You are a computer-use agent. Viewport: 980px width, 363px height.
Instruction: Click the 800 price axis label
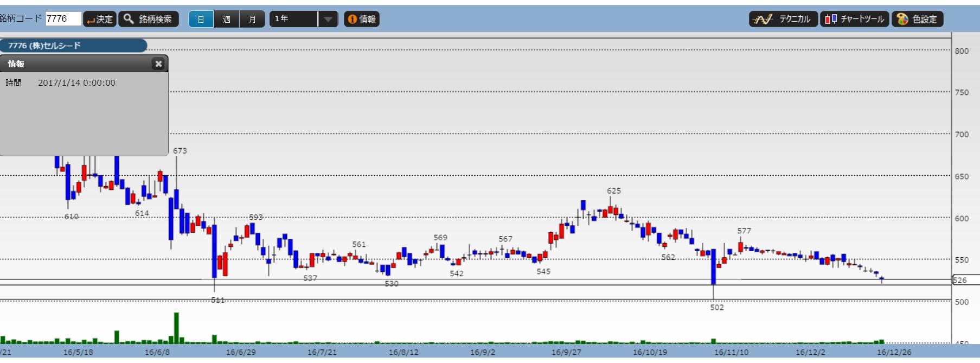pyautogui.click(x=962, y=51)
